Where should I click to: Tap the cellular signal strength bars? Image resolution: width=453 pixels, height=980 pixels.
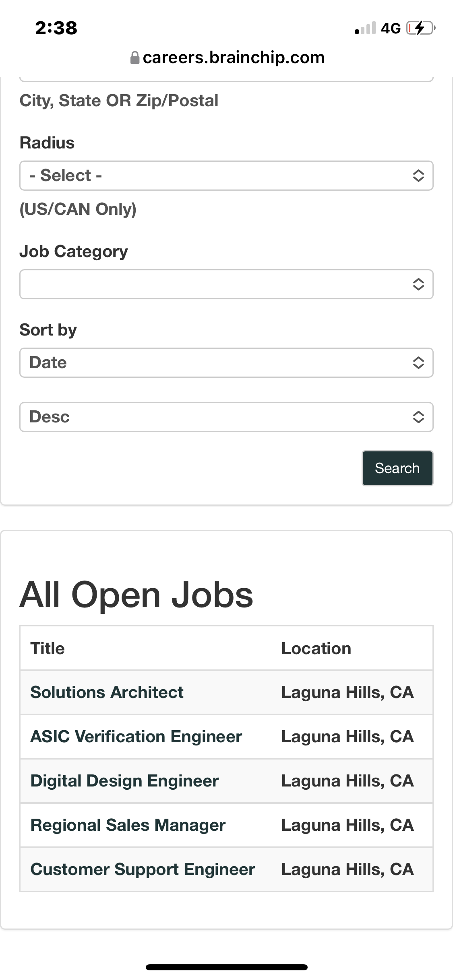[365, 29]
